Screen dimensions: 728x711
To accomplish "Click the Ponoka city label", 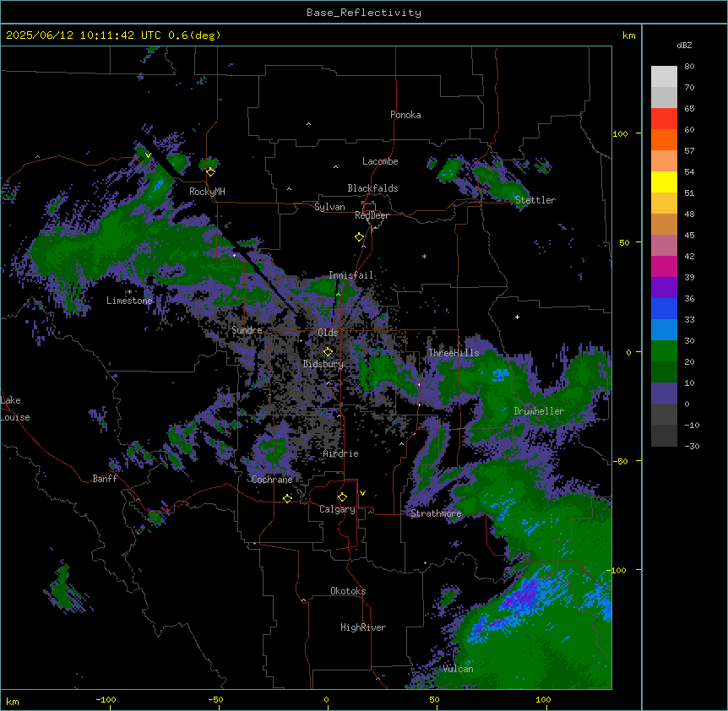I will point(405,115).
